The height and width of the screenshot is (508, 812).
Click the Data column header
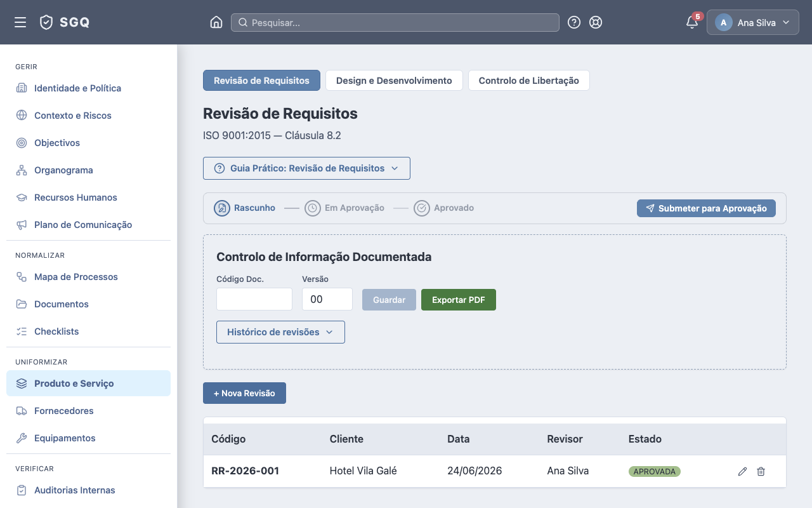(x=459, y=439)
